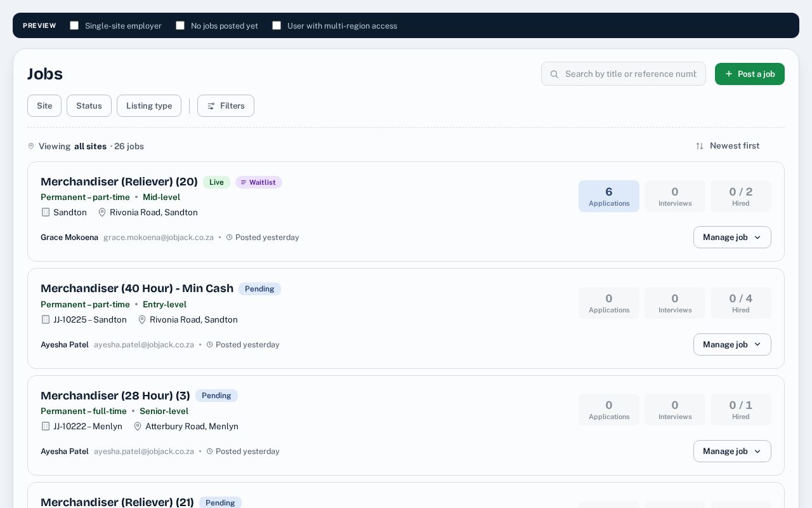Open Merchandiser (40 Hour) - Min Cash title
Screen dimensions: 812x508
137,288
